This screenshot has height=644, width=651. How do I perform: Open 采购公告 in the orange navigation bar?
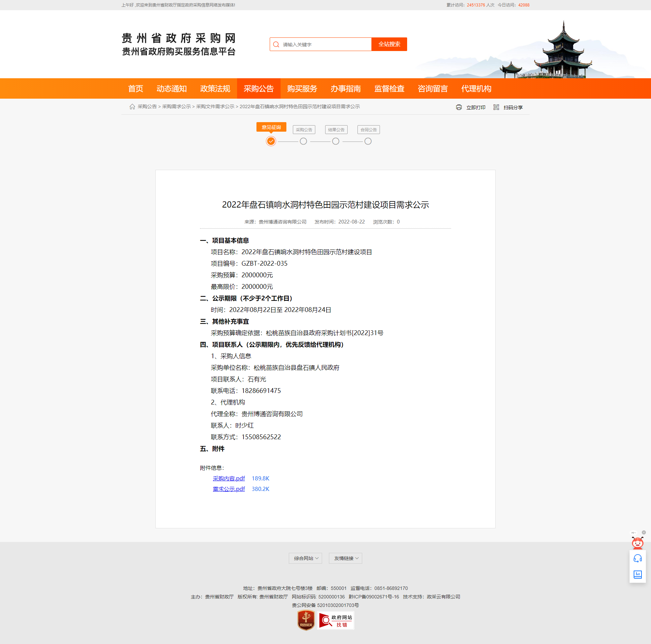tap(259, 89)
